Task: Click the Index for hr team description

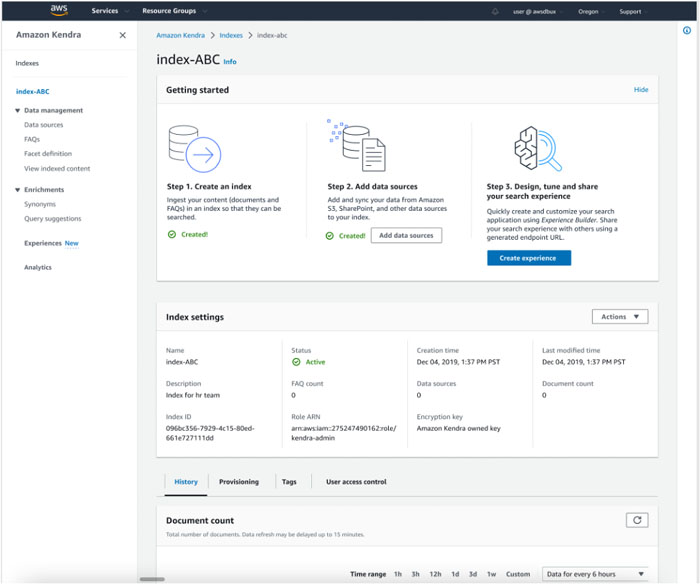Action: (x=192, y=395)
